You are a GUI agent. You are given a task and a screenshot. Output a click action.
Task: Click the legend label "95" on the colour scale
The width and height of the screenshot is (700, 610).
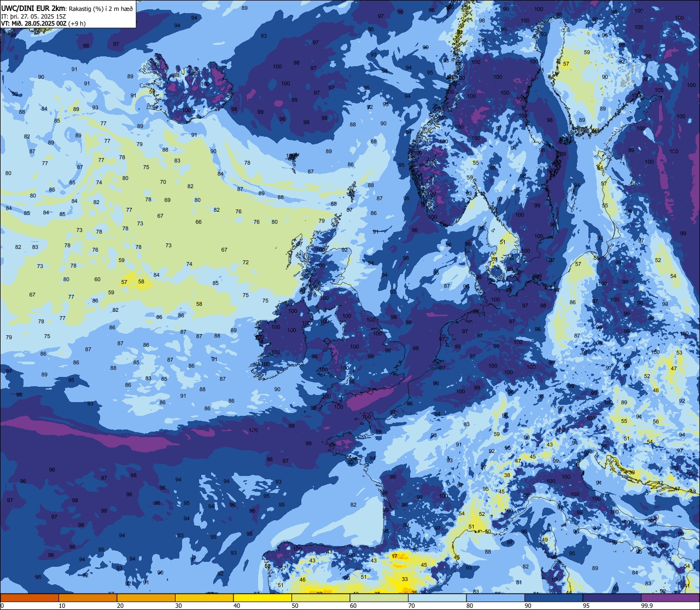click(585, 606)
